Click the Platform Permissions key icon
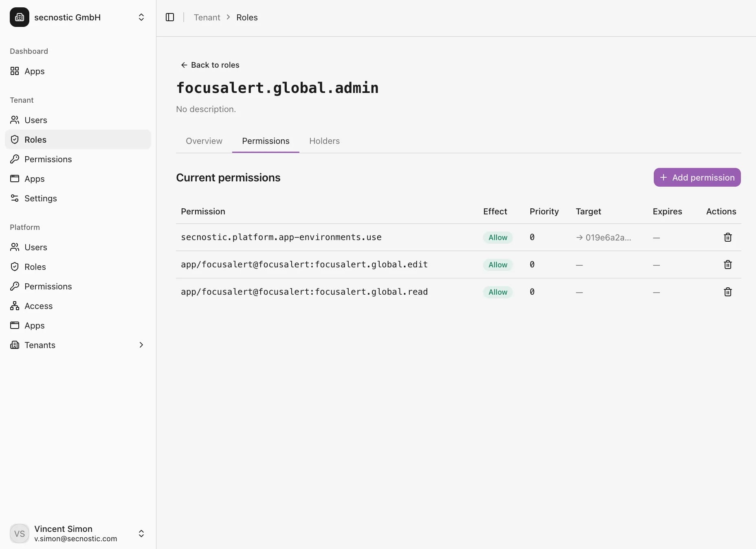Screen dimensions: 756x549 coord(15,286)
